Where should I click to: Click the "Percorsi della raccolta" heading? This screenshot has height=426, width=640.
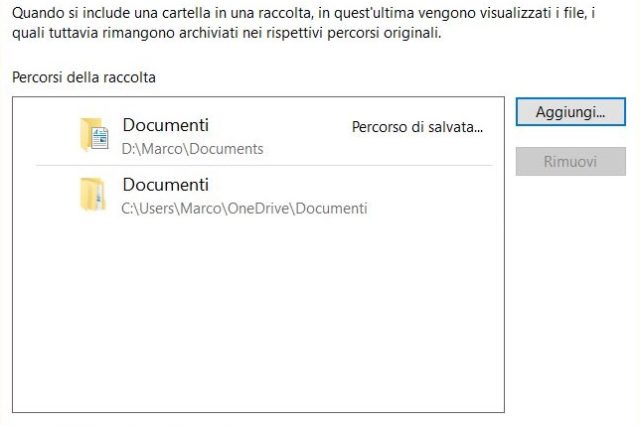(x=84, y=77)
